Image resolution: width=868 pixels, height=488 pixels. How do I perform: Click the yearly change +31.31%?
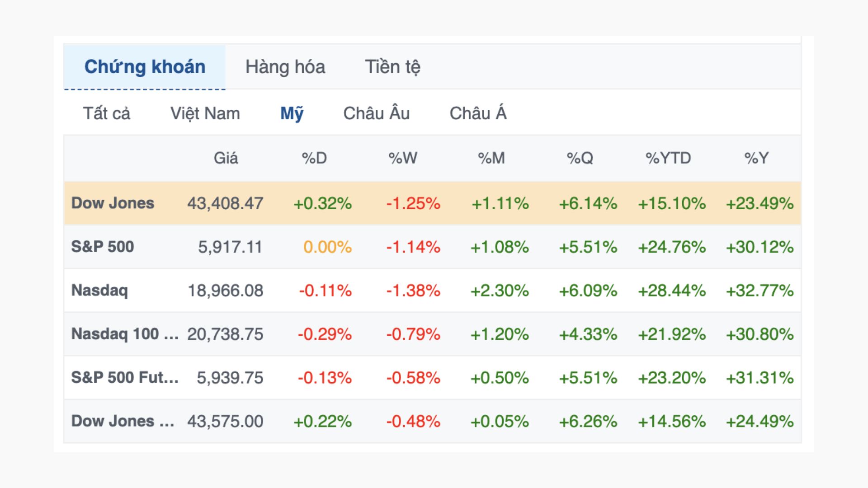tap(760, 378)
